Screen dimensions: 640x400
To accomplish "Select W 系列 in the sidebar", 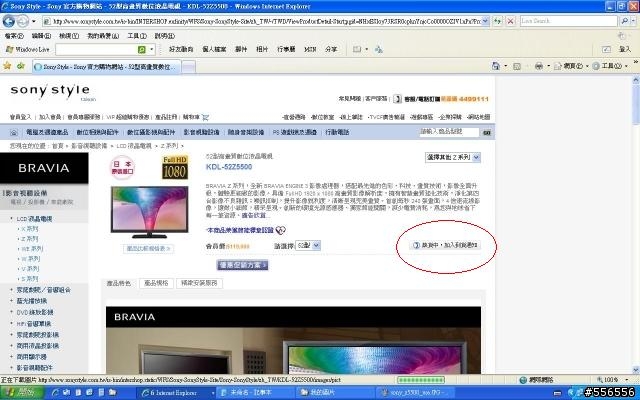I will pos(29,259).
